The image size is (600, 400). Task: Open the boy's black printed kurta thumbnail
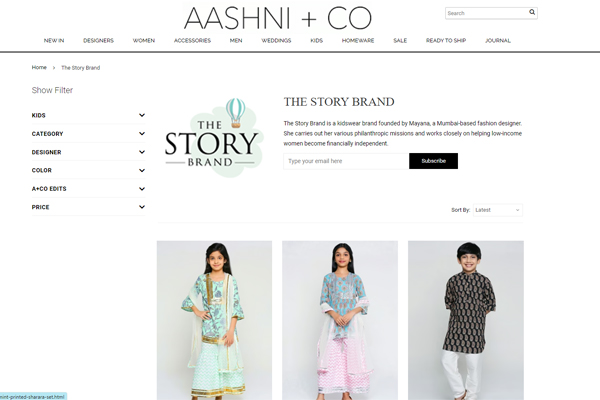click(x=466, y=320)
